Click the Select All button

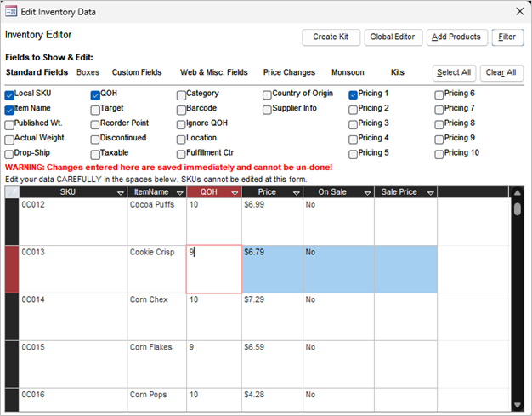(454, 72)
